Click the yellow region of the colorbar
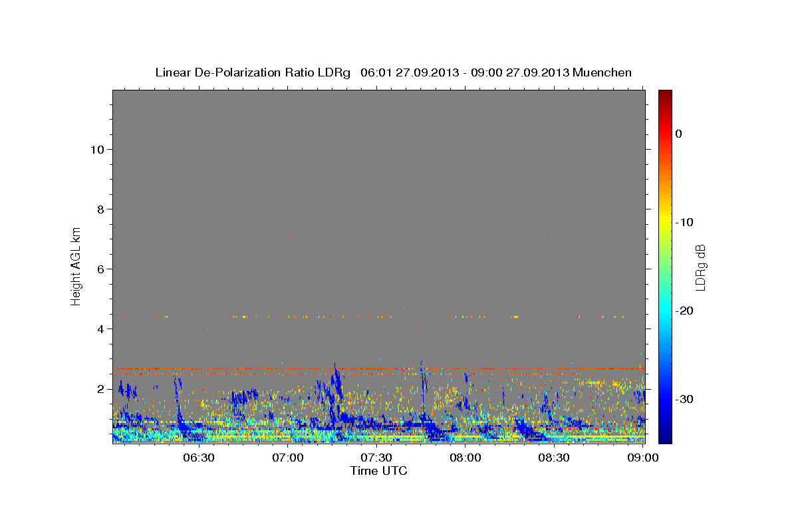 pos(665,219)
